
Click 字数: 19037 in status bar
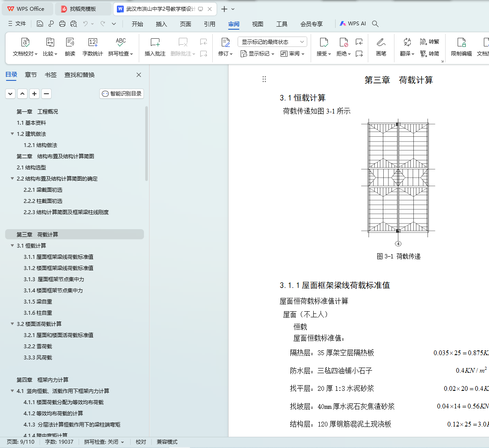point(59,442)
